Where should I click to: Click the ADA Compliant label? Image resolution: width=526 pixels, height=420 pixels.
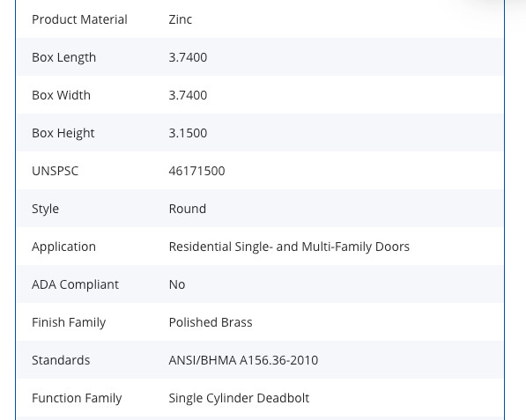click(75, 284)
